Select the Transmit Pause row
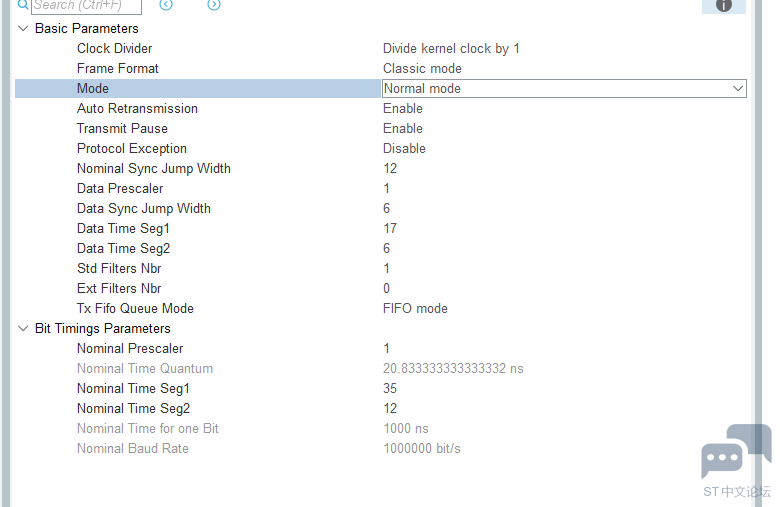This screenshot has height=507, width=780. point(381,128)
